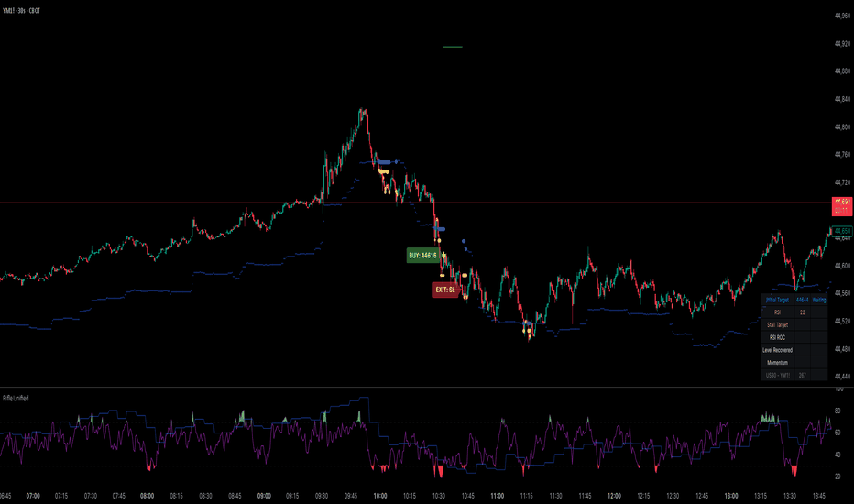Select the RSI ROC row label
This screenshot has height=504, width=854.
(777, 337)
